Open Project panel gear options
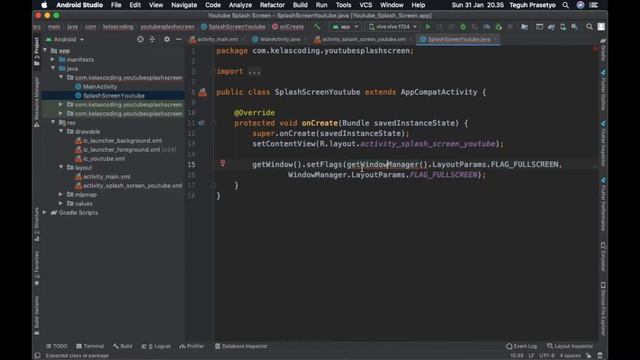Image resolution: width=640 pixels, height=360 pixels. tap(167, 39)
